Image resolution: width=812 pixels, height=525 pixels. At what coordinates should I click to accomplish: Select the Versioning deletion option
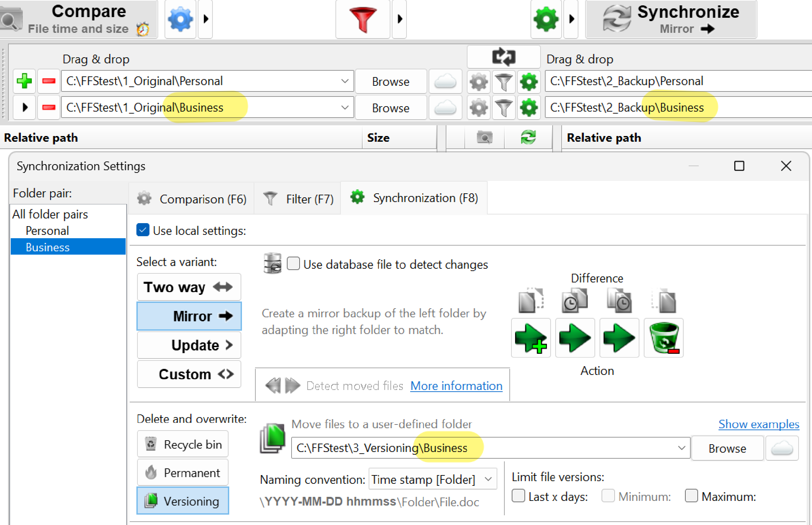click(x=183, y=501)
